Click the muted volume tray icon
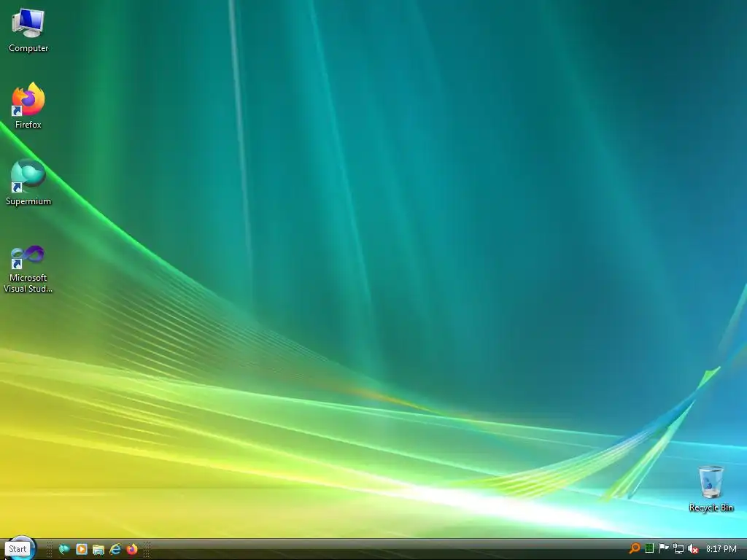The width and height of the screenshot is (747, 560). (x=693, y=548)
